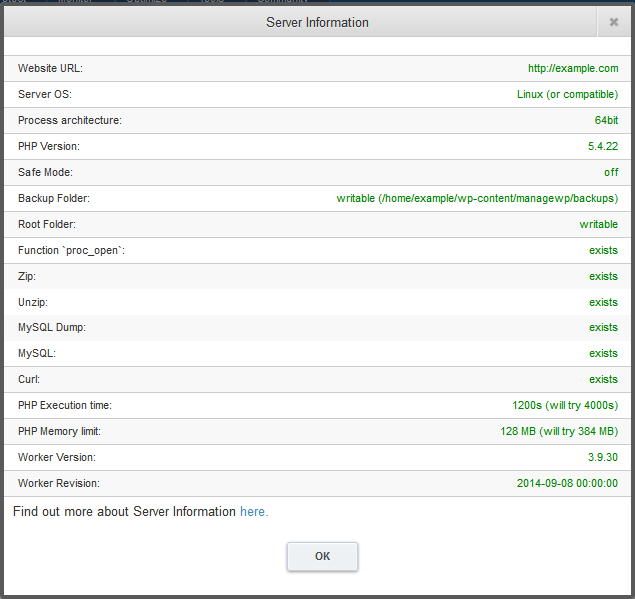Select the 'Linux (or compatible)' value

(567, 94)
